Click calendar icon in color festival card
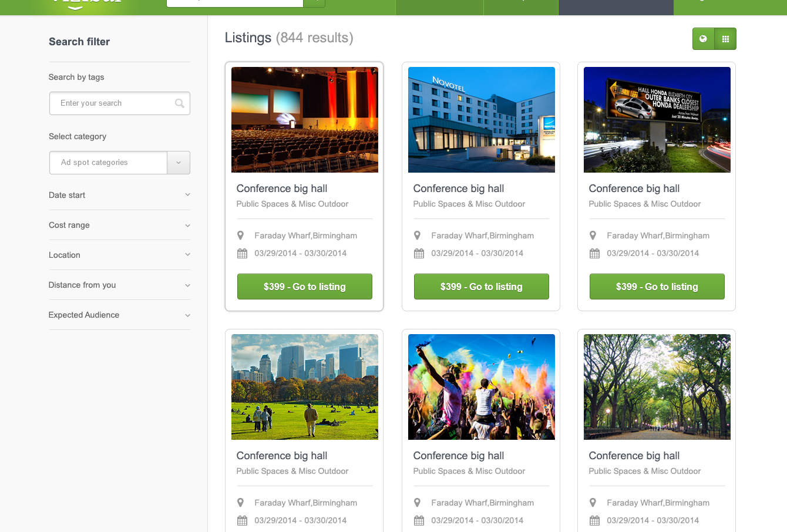Image resolution: width=787 pixels, height=532 pixels. point(419,521)
